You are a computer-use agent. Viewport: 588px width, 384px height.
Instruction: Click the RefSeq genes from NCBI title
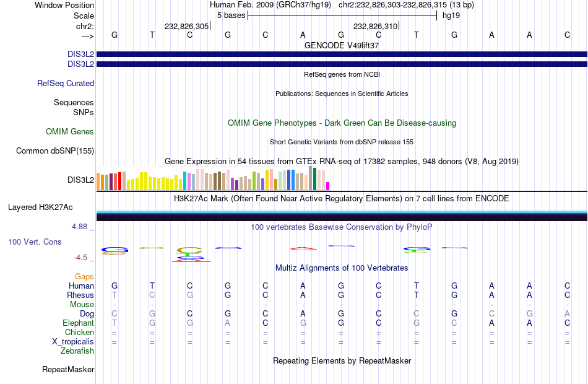342,74
